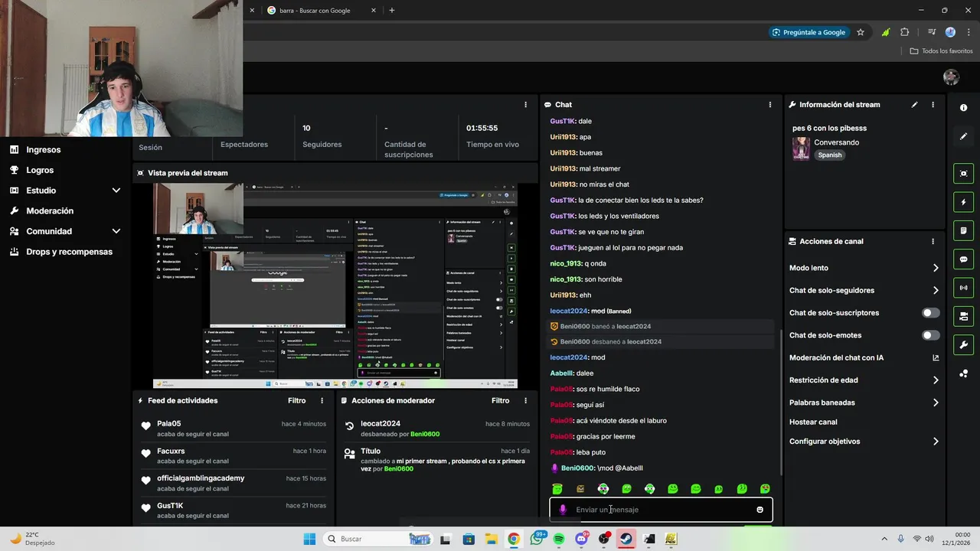The height and width of the screenshot is (551, 980).
Task: Click the green-bordered wrench quick action icon
Action: point(963,344)
